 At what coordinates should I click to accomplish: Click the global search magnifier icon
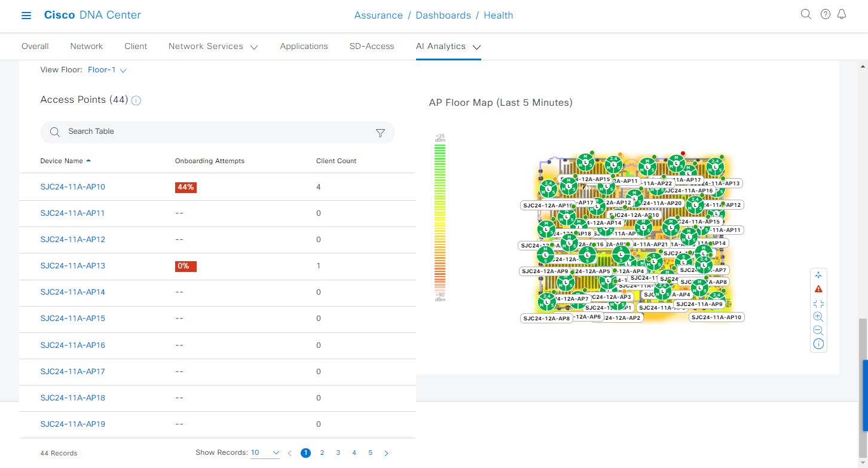805,14
